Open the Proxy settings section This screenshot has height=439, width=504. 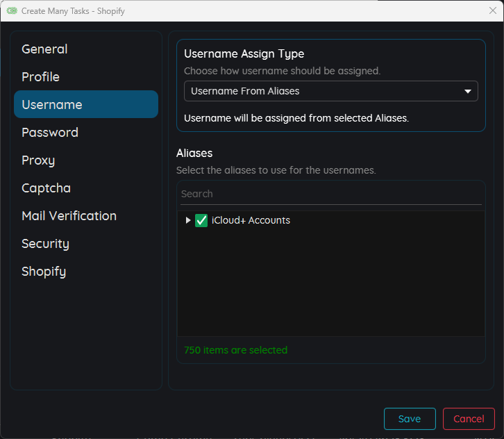(x=38, y=160)
